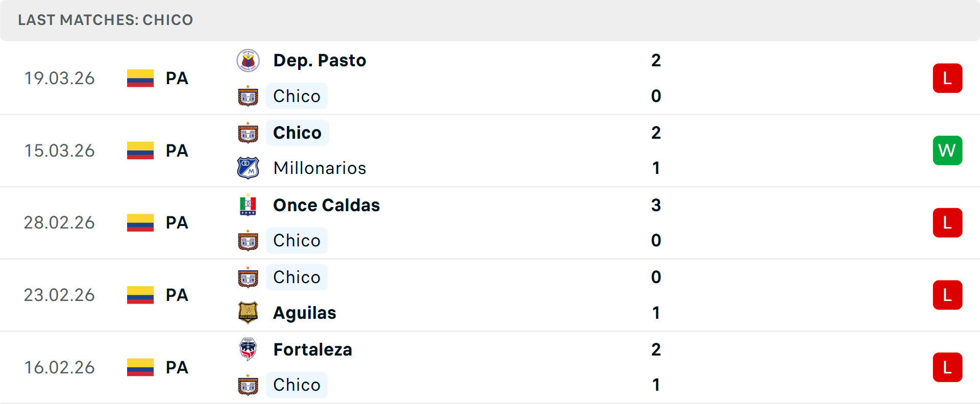Open the Dep. Pasto team link
The width and height of the screenshot is (980, 404).
point(320,61)
